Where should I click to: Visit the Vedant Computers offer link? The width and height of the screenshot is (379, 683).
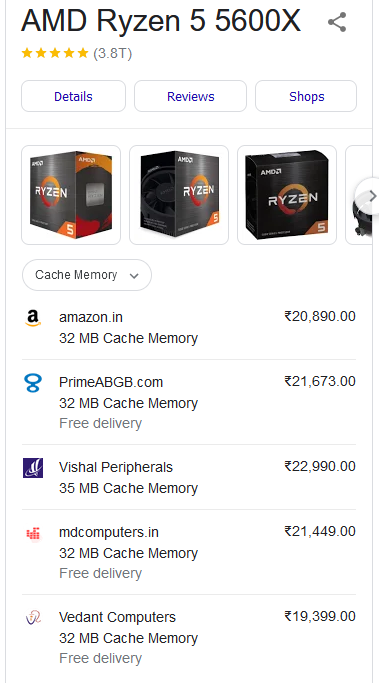click(117, 617)
